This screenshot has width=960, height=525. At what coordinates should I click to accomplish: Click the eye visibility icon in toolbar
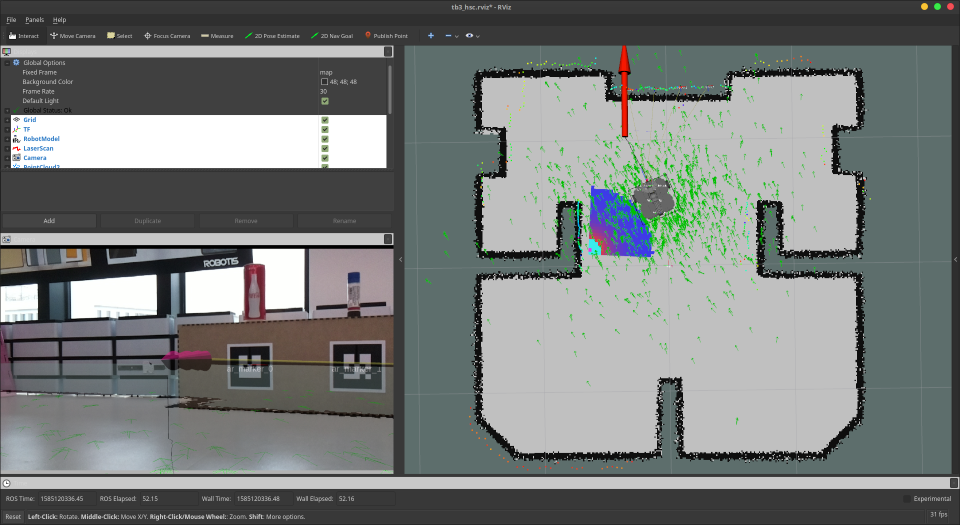point(469,35)
